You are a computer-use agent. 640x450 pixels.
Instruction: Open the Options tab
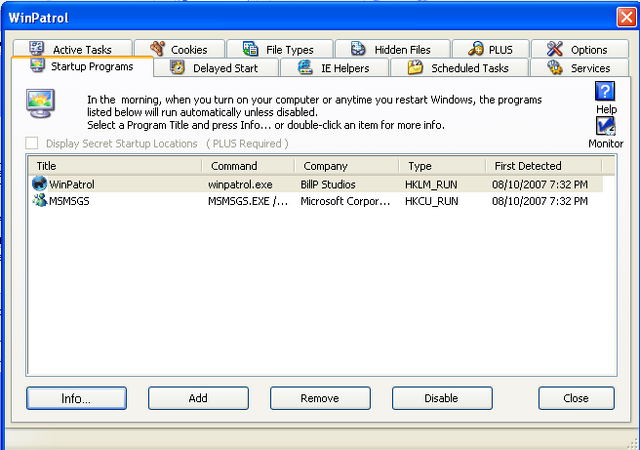click(x=580, y=49)
